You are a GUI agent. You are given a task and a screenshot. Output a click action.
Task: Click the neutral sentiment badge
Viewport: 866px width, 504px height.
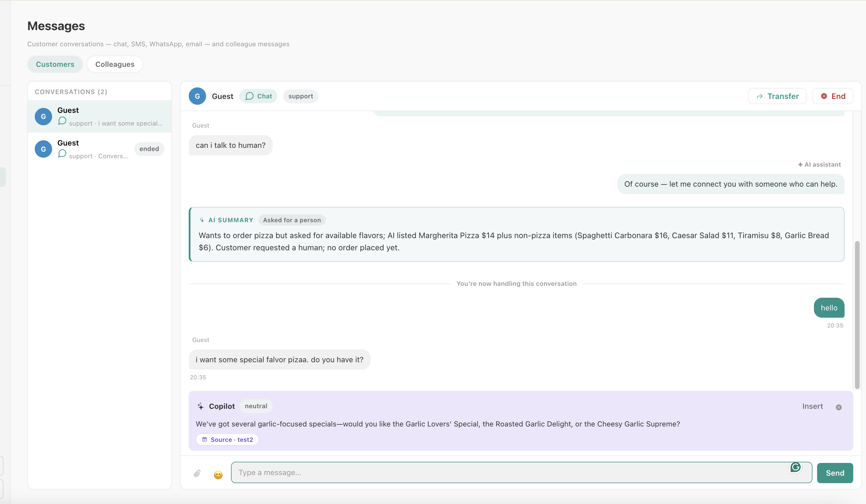(256, 406)
